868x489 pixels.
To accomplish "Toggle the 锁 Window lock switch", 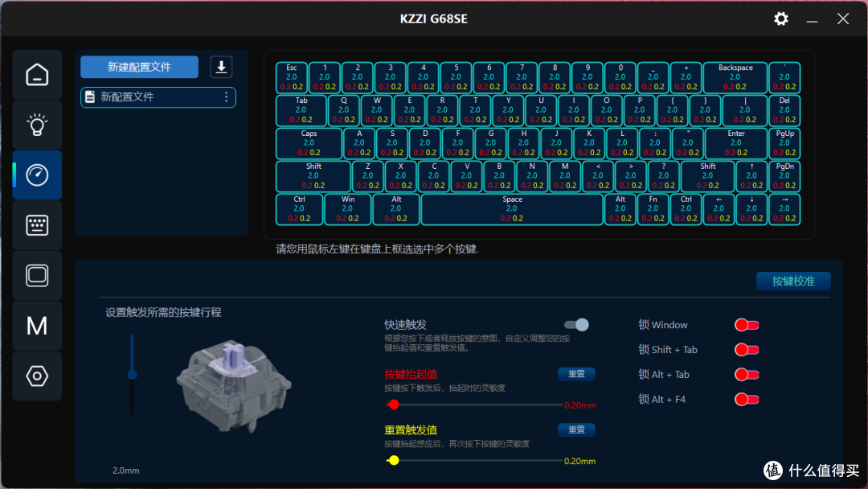I will point(747,325).
